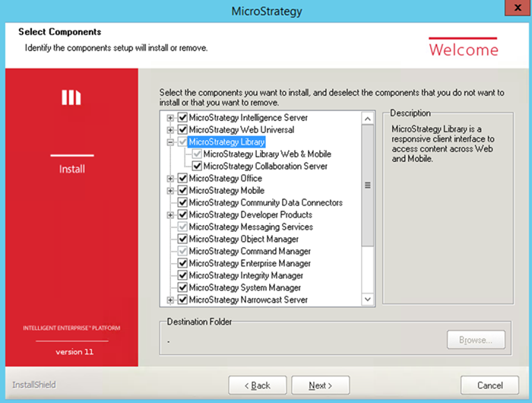This screenshot has height=403, width=532.
Task: Uncheck MicroStrategy Developer Products checkbox
Action: [182, 215]
